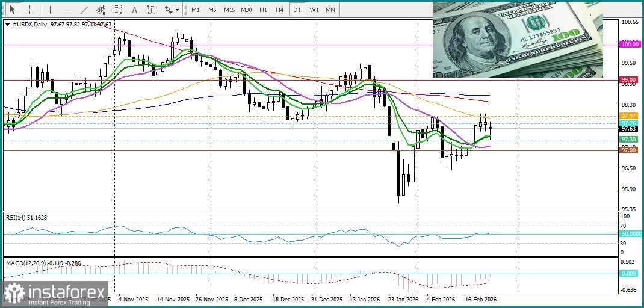Activate the crosshair tool
Screen dimensions: 644x308
[x=29, y=10]
